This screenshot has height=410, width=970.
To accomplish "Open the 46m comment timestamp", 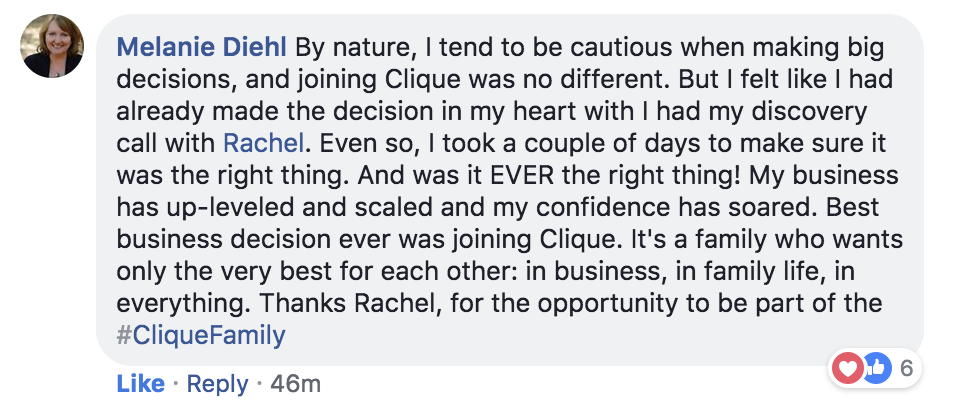I will pyautogui.click(x=296, y=384).
